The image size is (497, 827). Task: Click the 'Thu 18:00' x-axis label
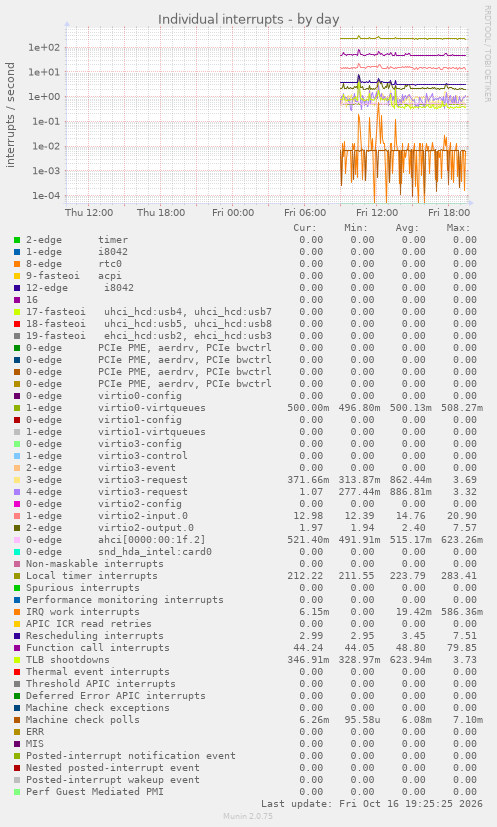tap(161, 213)
